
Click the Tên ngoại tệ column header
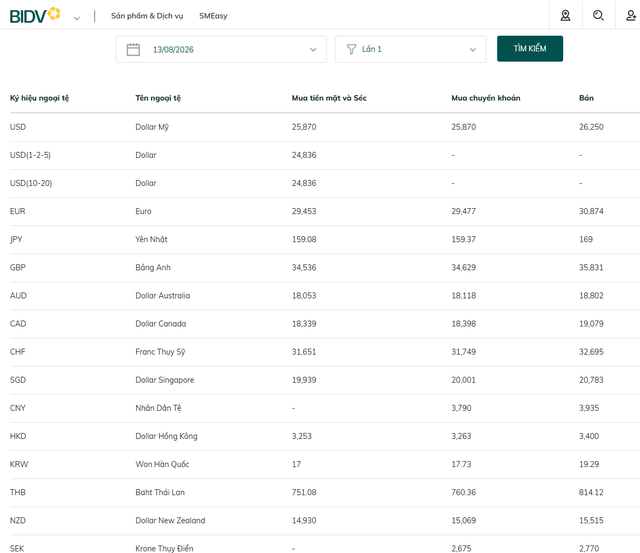(158, 98)
